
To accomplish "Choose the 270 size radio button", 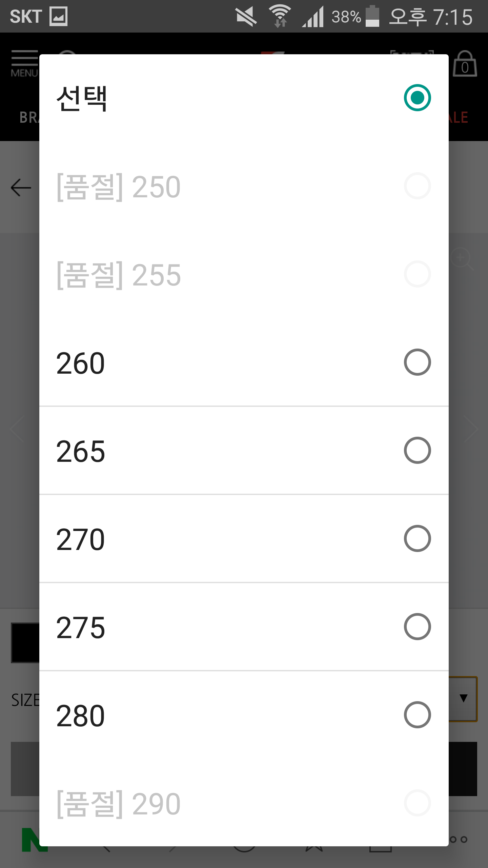I will [417, 538].
